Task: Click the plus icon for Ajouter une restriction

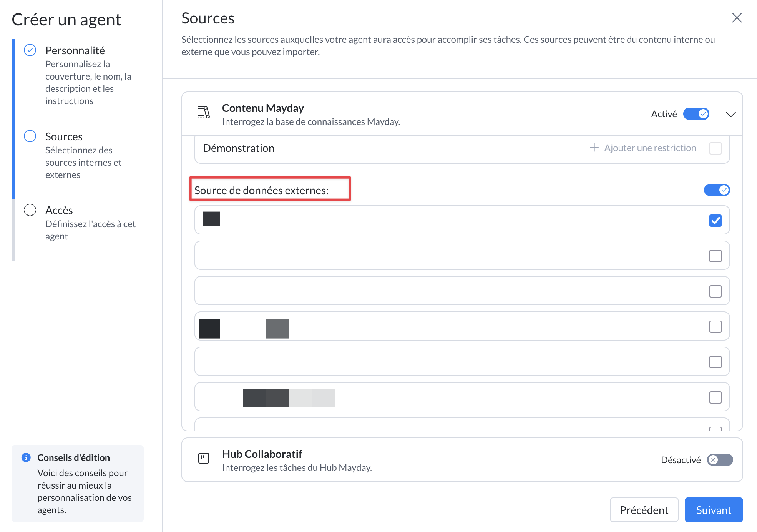Action: (x=594, y=148)
